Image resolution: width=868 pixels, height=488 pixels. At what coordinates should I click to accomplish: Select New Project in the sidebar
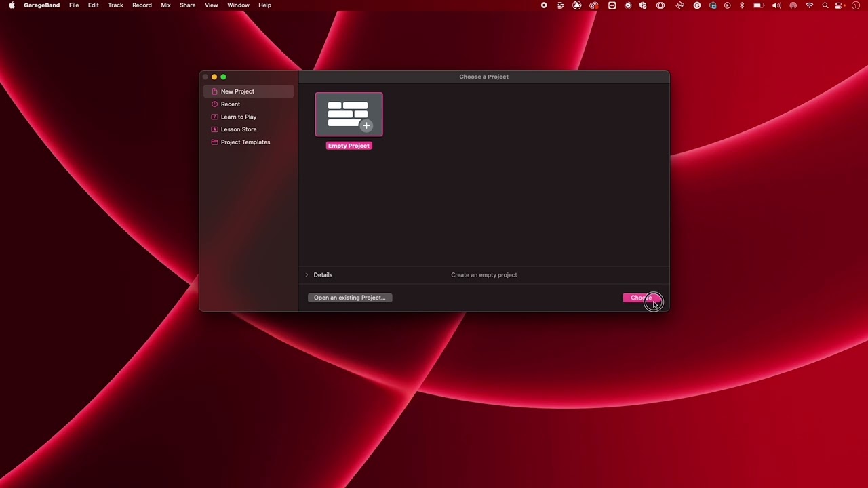pyautogui.click(x=248, y=91)
